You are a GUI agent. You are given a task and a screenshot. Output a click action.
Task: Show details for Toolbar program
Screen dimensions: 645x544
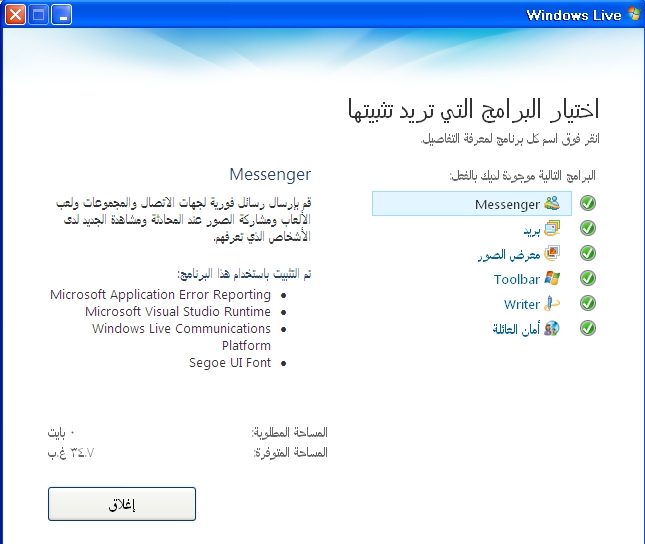tap(517, 279)
